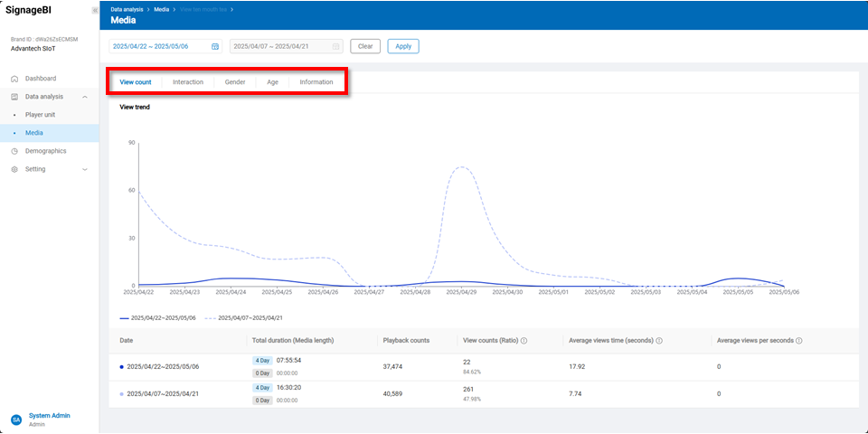Collapse the sidebar with the double-chevron icon

click(x=95, y=10)
